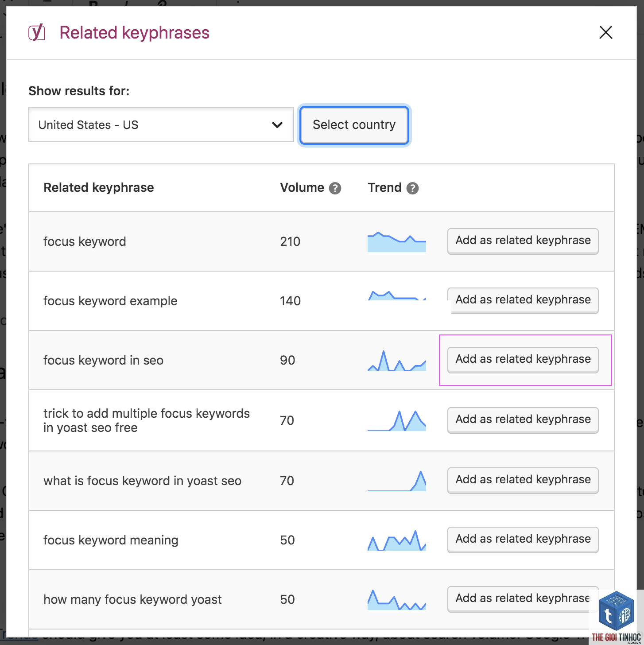Add 'how many focus keyword yoast' as related keyphrase

coord(523,598)
